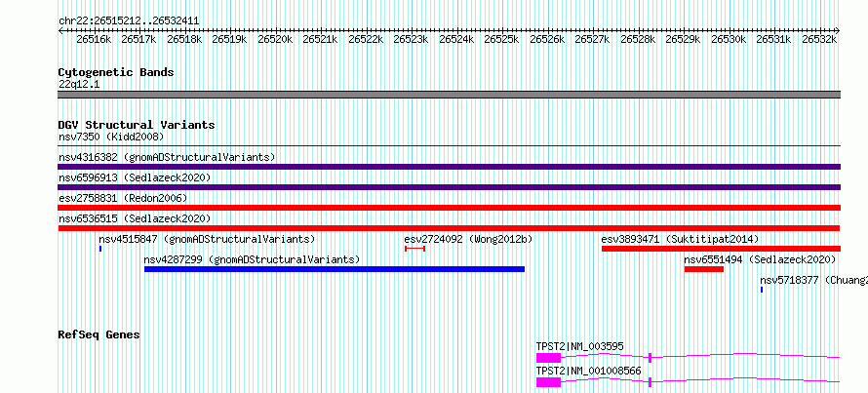Image resolution: width=868 pixels, height=393 pixels.
Task: Click the 26532k ruler tick label
Action: pos(819,39)
